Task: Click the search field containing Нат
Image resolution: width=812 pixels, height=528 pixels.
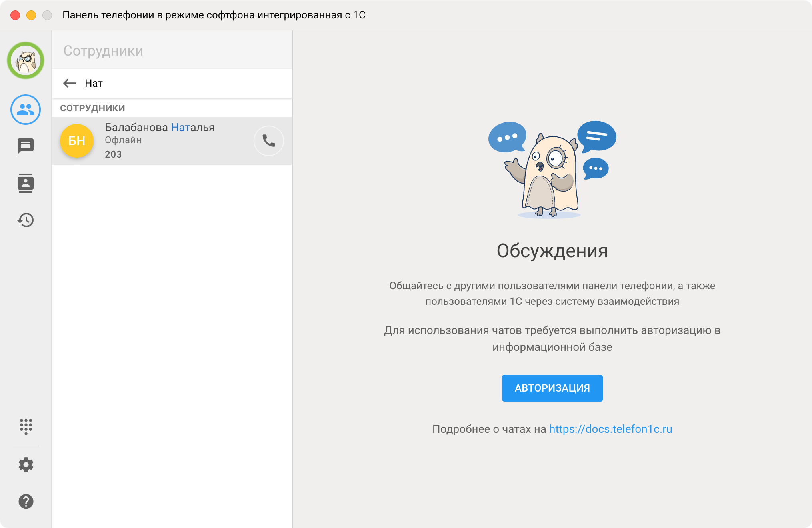Action: (x=172, y=83)
